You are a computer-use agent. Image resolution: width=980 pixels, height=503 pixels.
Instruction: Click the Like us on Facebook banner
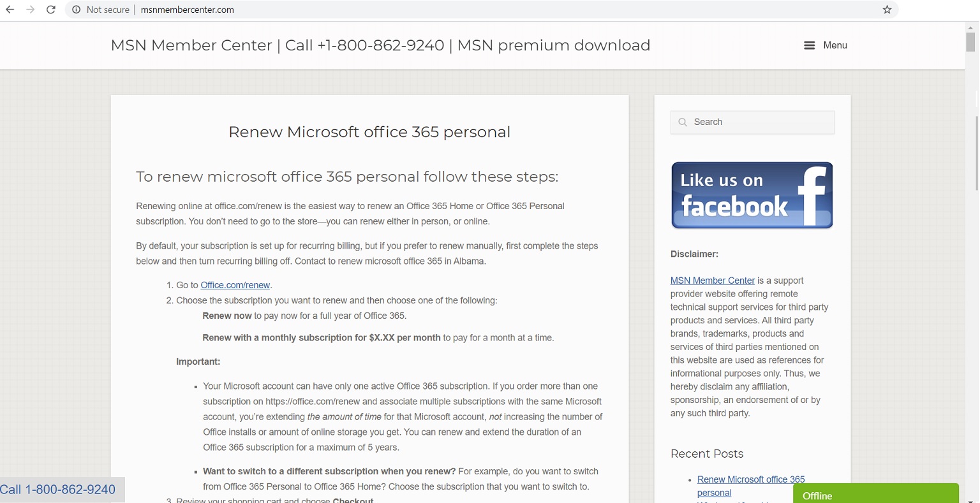point(752,195)
